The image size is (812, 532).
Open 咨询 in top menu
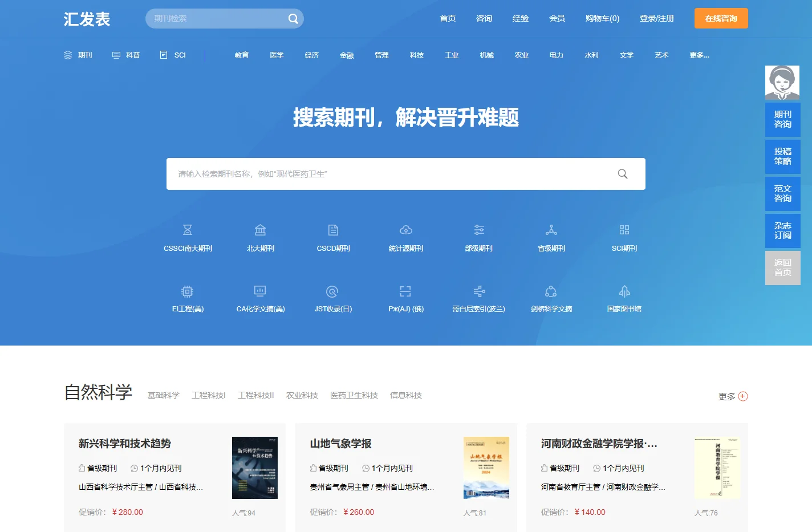point(484,18)
